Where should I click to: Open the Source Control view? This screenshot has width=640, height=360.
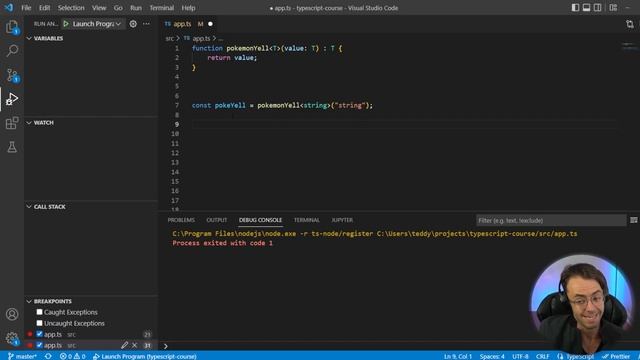[12, 75]
